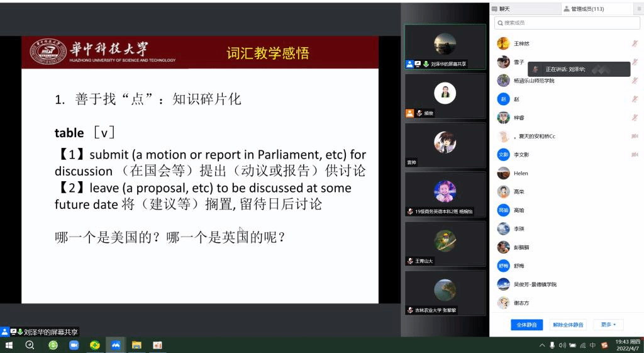Viewport: 644px width, 353px height.
Task: Click the 解除全体静音 button
Action: click(x=568, y=325)
